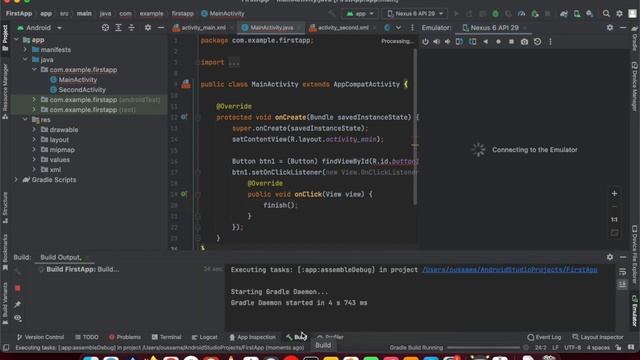Expand the drawable folder
This screenshot has width=640, height=360.
coord(34,130)
